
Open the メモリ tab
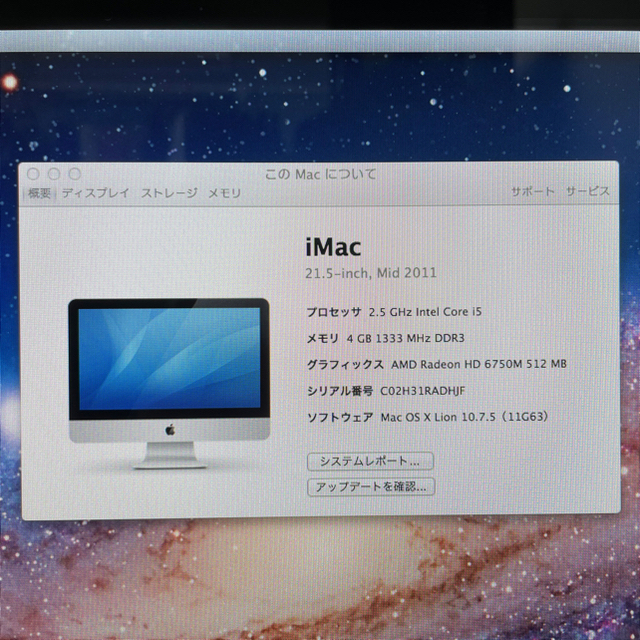[x=224, y=193]
